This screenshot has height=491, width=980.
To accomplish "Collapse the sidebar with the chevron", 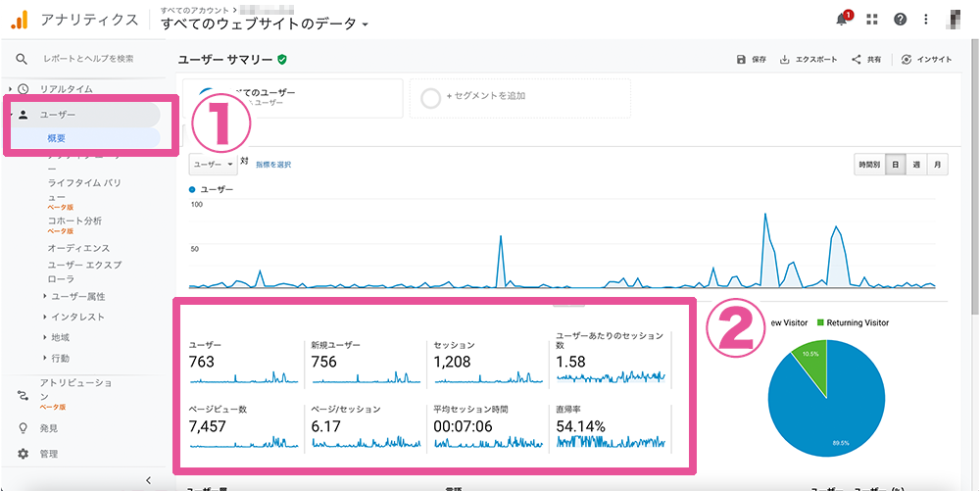I will pyautogui.click(x=148, y=480).
